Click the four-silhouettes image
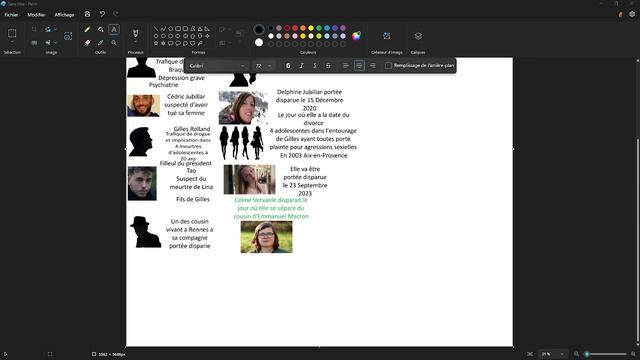640x360 pixels. (241, 142)
